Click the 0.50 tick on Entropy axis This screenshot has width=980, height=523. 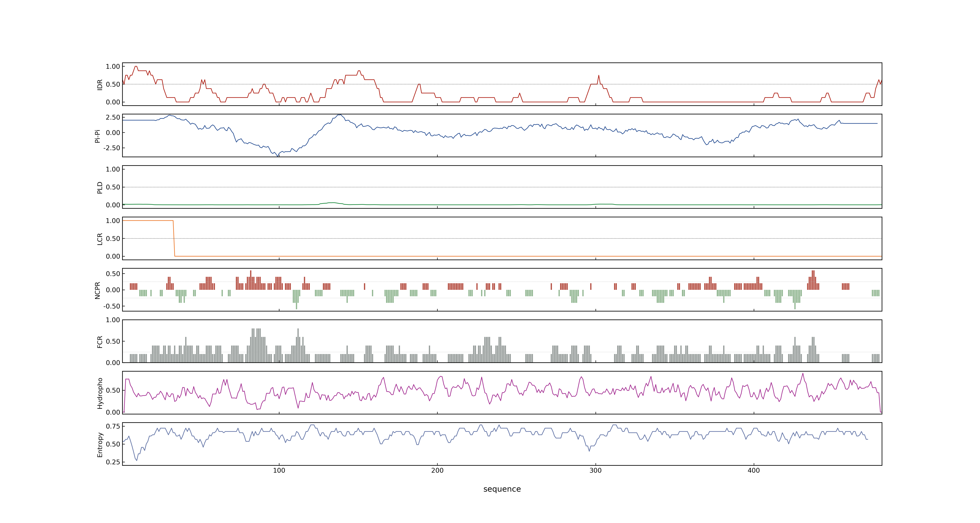click(x=113, y=444)
